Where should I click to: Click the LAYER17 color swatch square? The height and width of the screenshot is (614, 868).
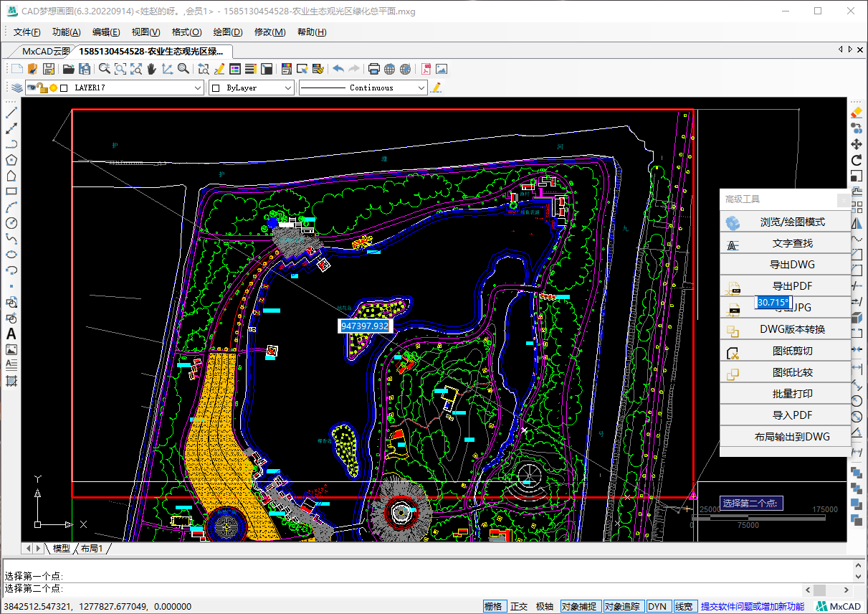(64, 88)
